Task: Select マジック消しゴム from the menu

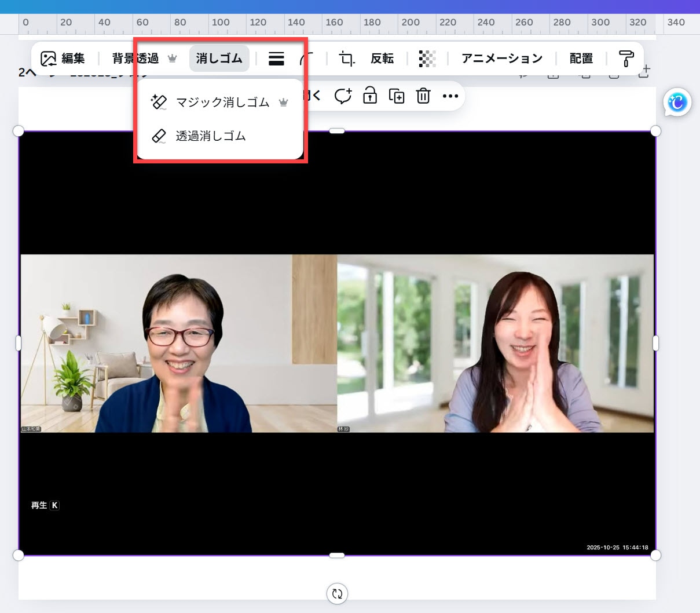Action: coord(222,103)
